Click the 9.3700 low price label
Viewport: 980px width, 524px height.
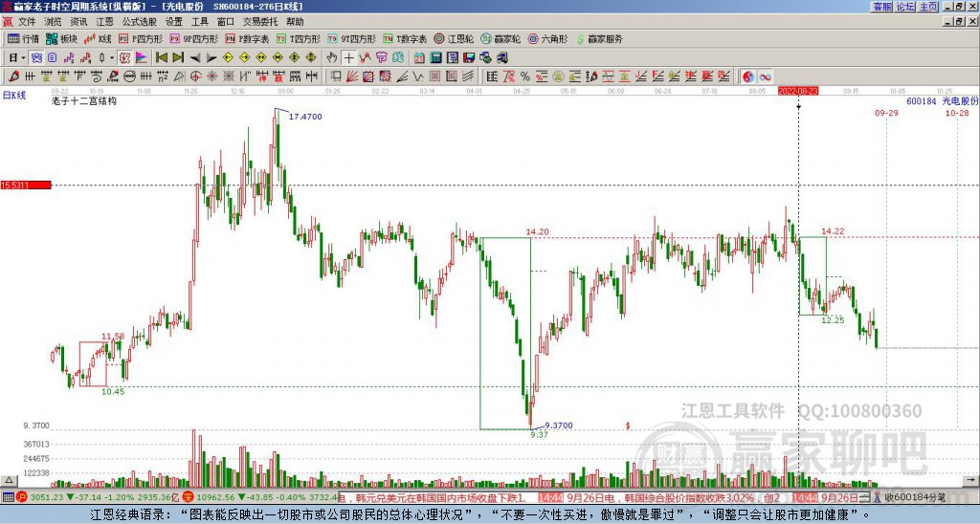coord(559,426)
